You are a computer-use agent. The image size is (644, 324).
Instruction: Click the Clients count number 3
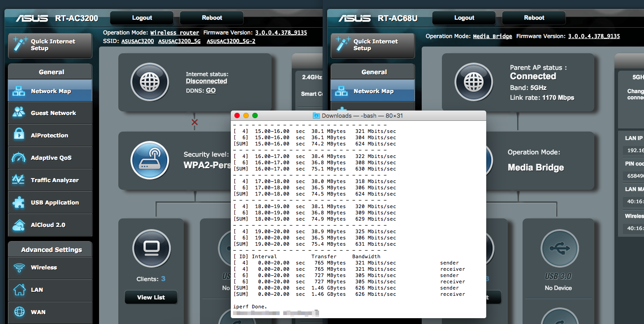(x=163, y=279)
